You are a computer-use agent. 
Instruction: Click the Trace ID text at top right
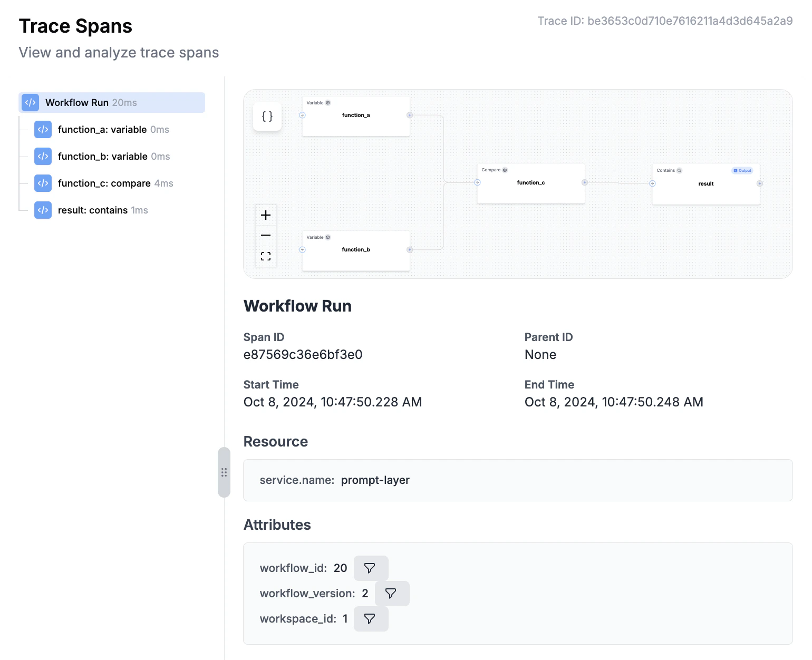point(665,21)
